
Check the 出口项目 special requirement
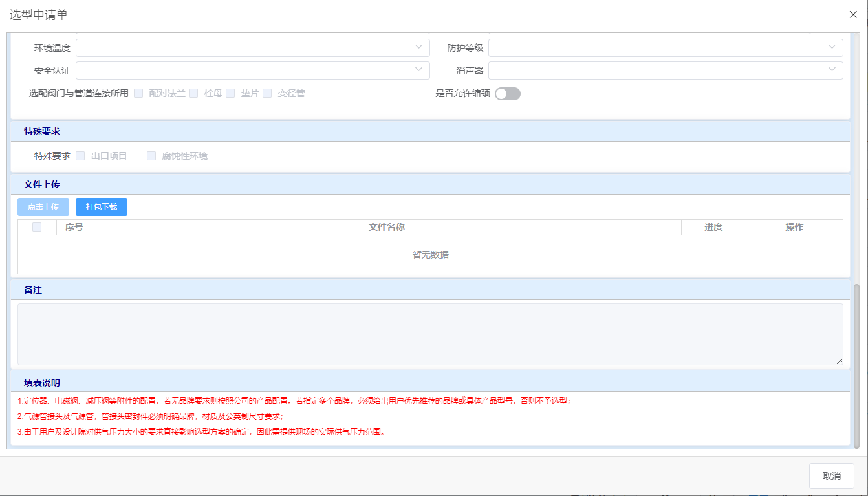coord(81,156)
